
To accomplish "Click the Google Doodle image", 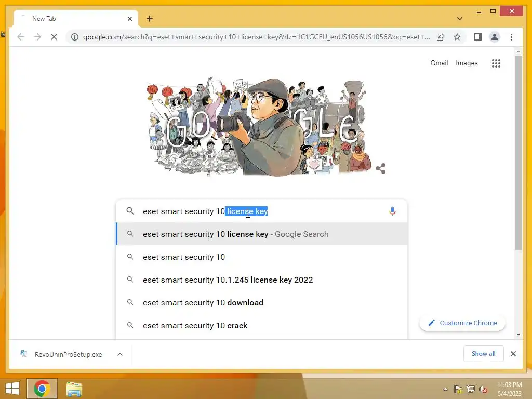I will pyautogui.click(x=260, y=127).
